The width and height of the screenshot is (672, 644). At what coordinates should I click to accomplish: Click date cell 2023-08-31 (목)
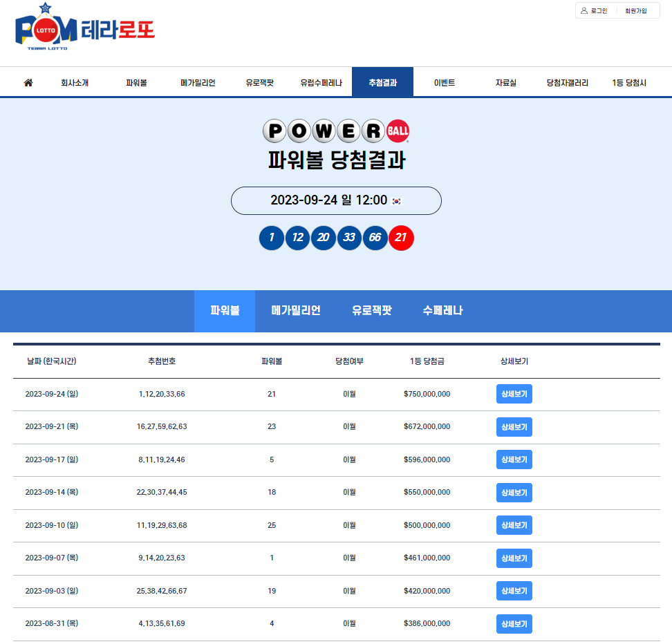coord(51,623)
